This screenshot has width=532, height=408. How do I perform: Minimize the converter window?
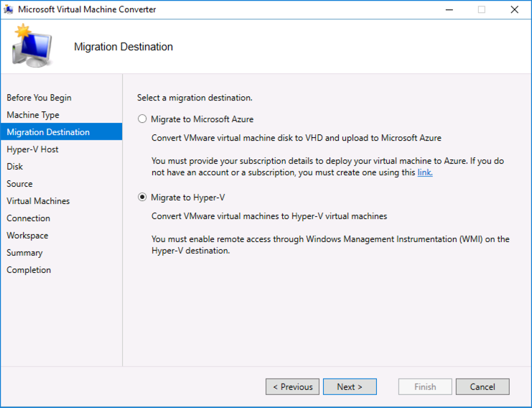tap(449, 9)
